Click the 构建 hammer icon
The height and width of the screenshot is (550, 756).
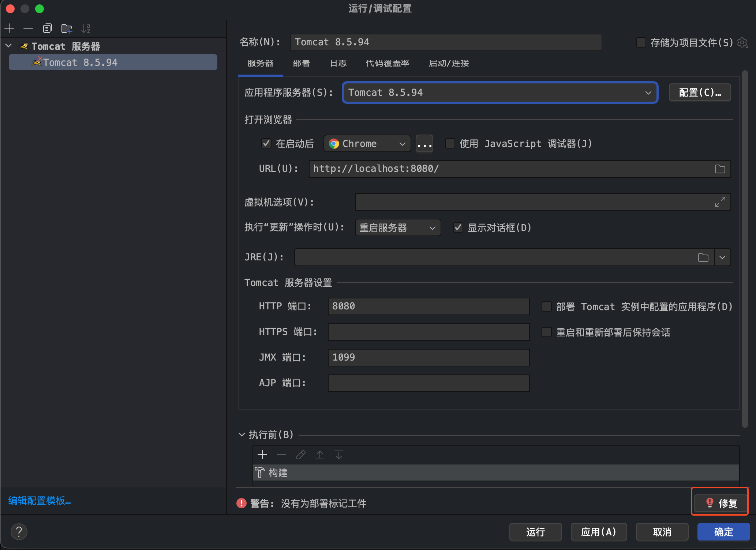point(259,472)
